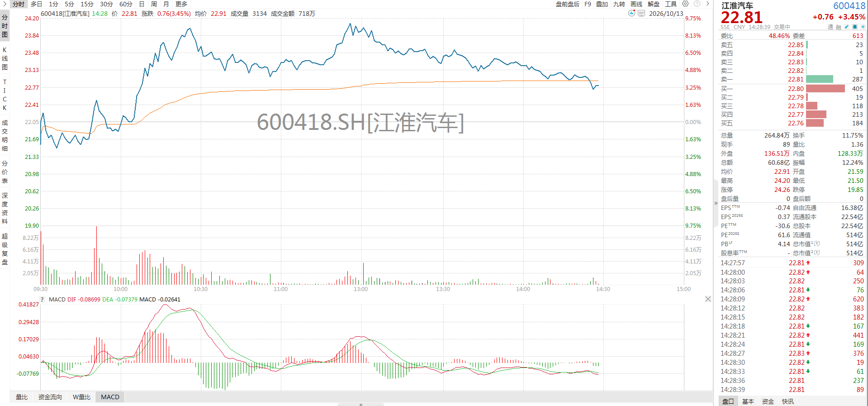Open 快讯 news tab in quote panel
Image resolution: width=868 pixels, height=406 pixels.
pos(788,401)
